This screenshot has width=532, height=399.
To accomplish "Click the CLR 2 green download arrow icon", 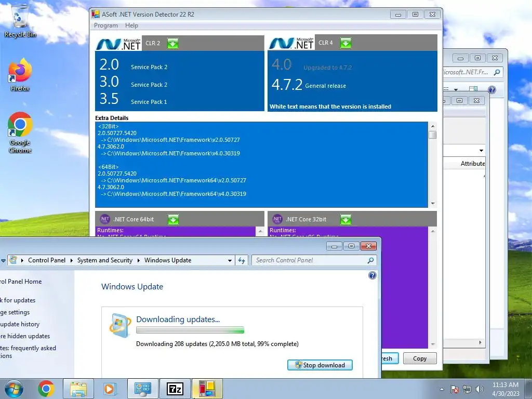I will coord(172,44).
